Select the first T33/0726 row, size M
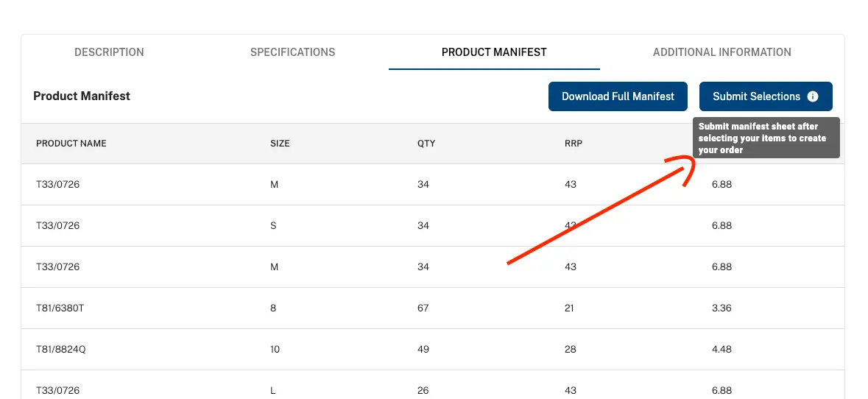Image resolution: width=868 pixels, height=399 pixels. (x=433, y=184)
